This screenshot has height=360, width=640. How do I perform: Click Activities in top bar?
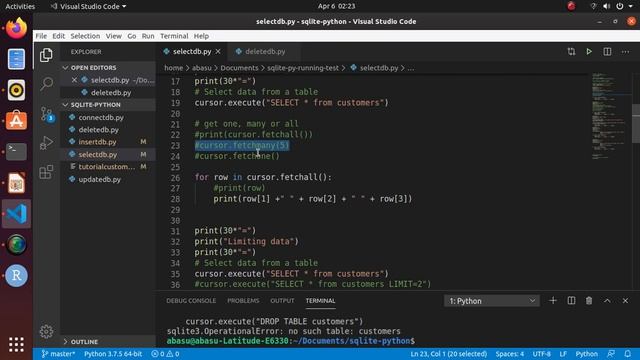pyautogui.click(x=20, y=7)
